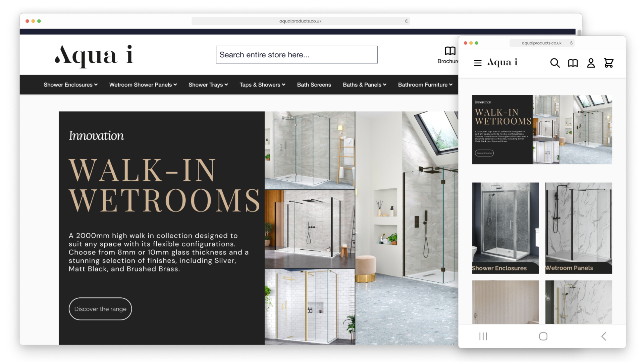The height and width of the screenshot is (362, 644).
Task: Click the Aqua i logo on desktop
Action: pyautogui.click(x=94, y=56)
